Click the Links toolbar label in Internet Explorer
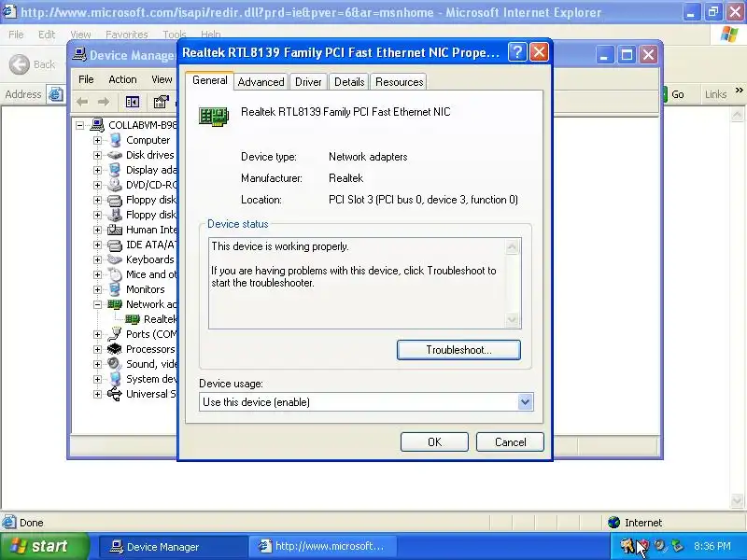Image resolution: width=747 pixels, height=560 pixels. pyautogui.click(x=715, y=94)
